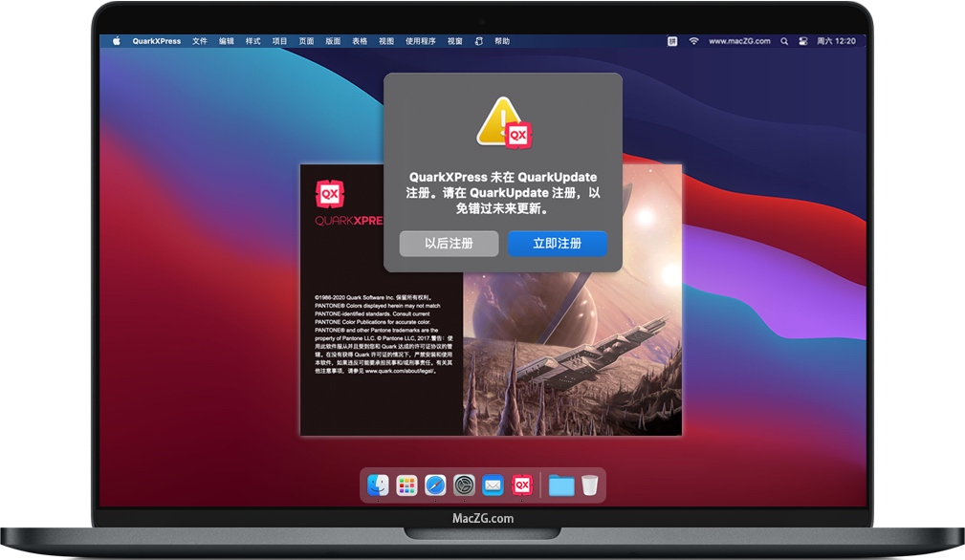Choose 以后注册 to skip registration
Image resolution: width=965 pixels, height=560 pixels.
click(449, 244)
